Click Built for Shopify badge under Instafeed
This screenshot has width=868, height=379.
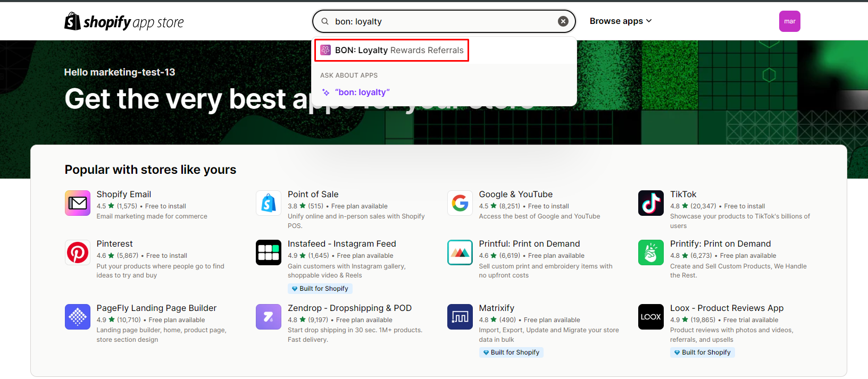pos(320,289)
